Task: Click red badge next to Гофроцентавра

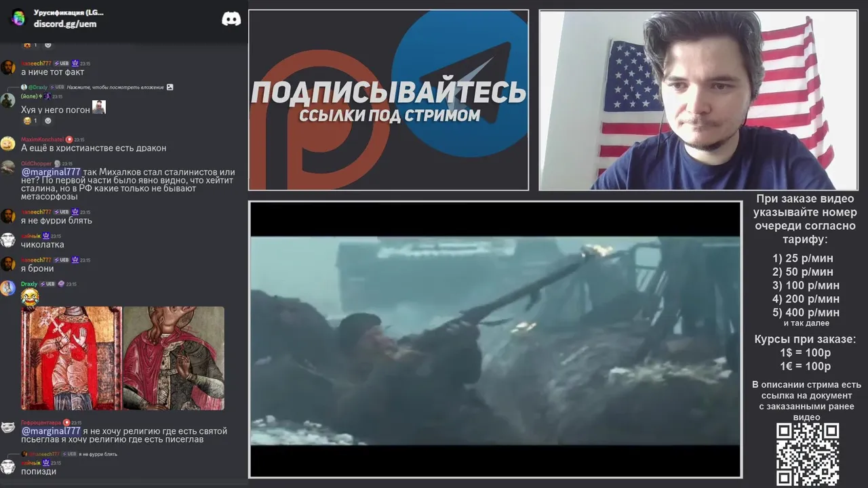Action: tap(68, 422)
